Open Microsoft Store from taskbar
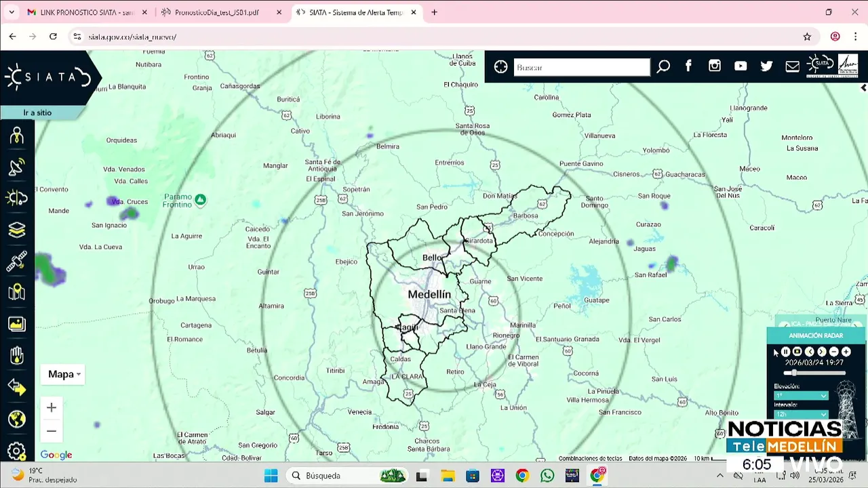Viewport: 868px width, 488px height. 472,476
